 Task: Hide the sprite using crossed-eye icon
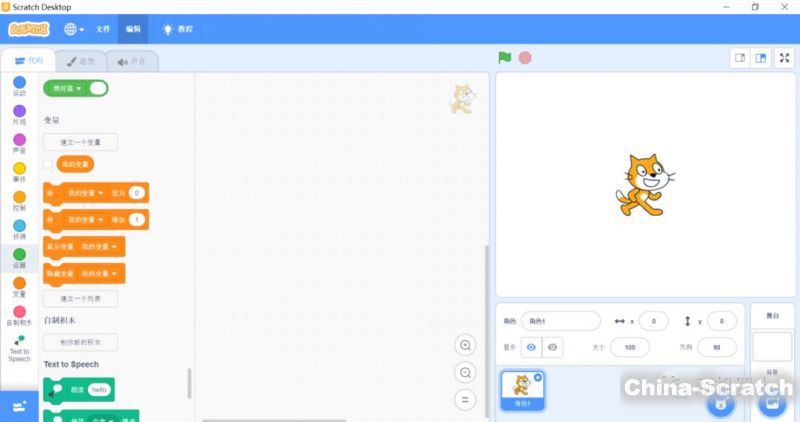click(x=551, y=347)
